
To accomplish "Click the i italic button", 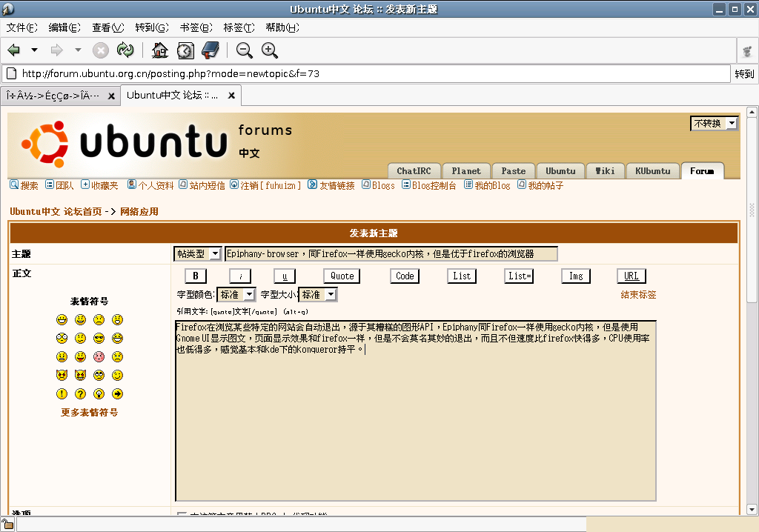I will (240, 276).
